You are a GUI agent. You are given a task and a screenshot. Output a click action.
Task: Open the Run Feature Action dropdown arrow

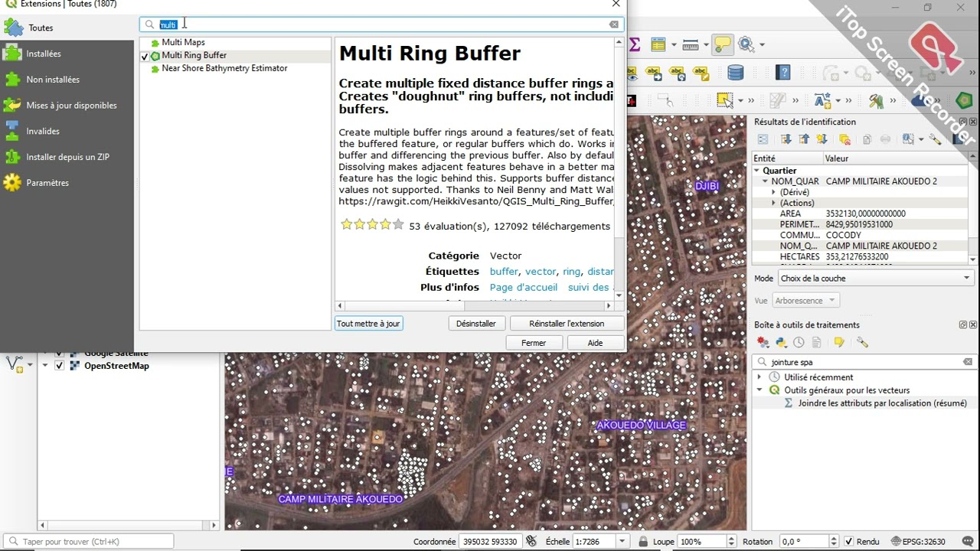tap(762, 45)
